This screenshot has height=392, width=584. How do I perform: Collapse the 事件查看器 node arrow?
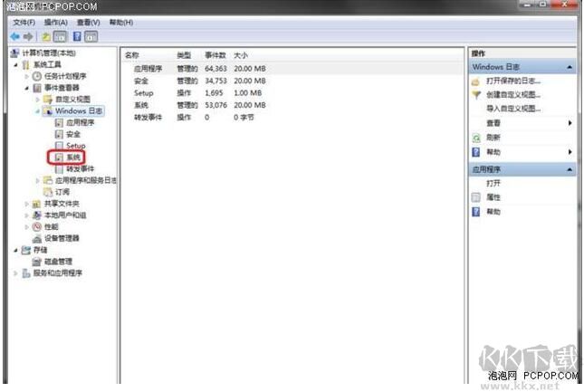click(x=27, y=88)
